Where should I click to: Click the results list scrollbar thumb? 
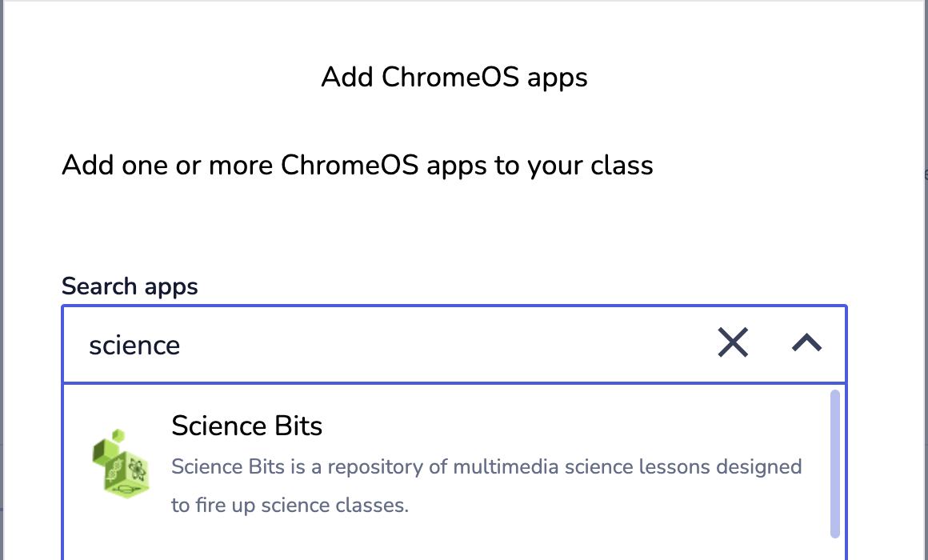tap(835, 463)
